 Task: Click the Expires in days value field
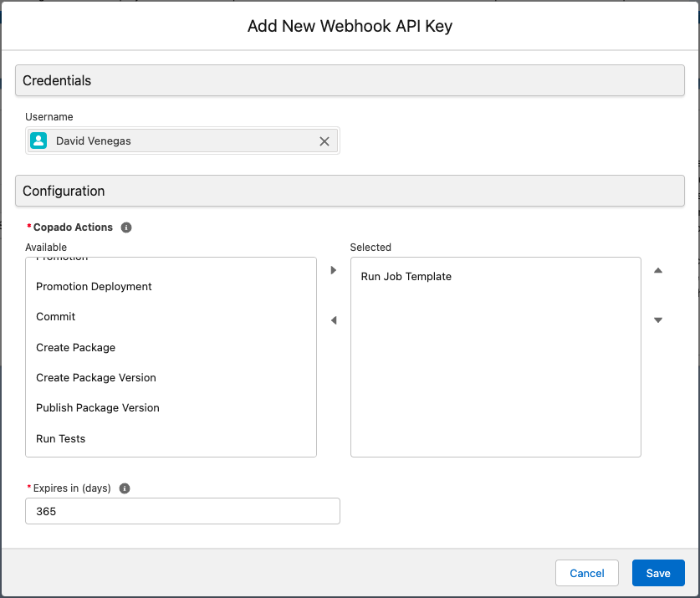pyautogui.click(x=182, y=511)
